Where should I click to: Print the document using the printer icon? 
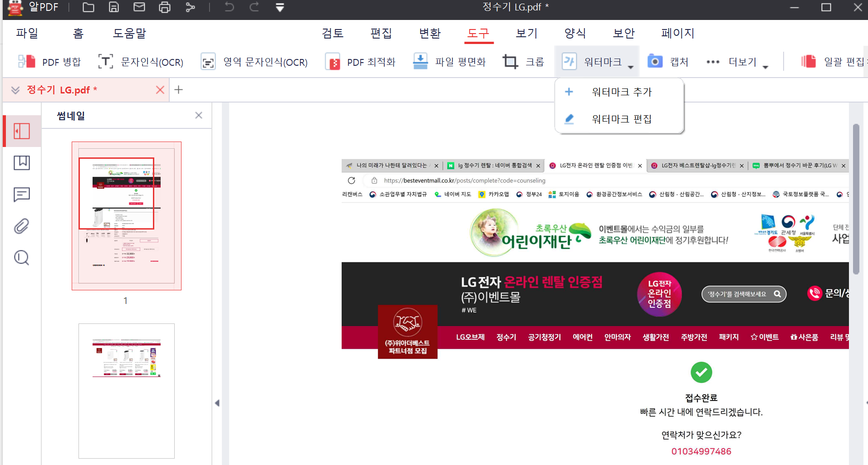click(165, 7)
